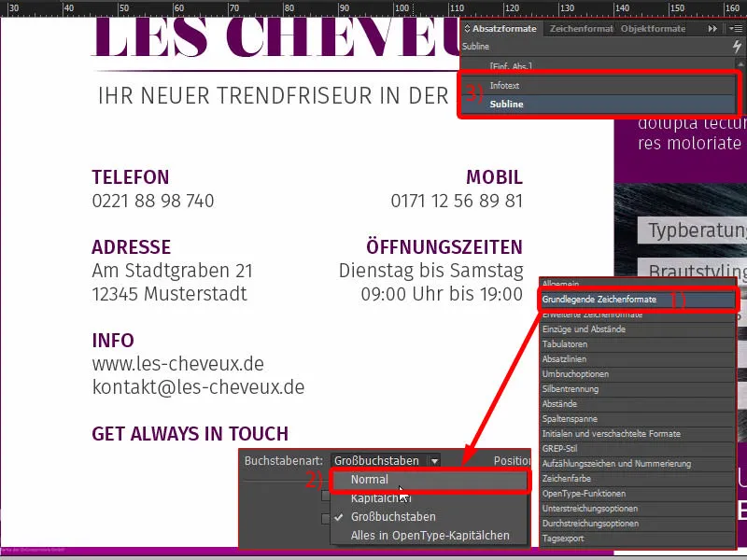
Task: Select the highlighted Subline style row
Action: [x=598, y=104]
